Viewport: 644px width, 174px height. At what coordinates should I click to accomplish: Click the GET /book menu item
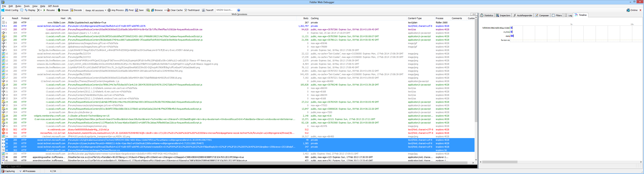coord(53,6)
